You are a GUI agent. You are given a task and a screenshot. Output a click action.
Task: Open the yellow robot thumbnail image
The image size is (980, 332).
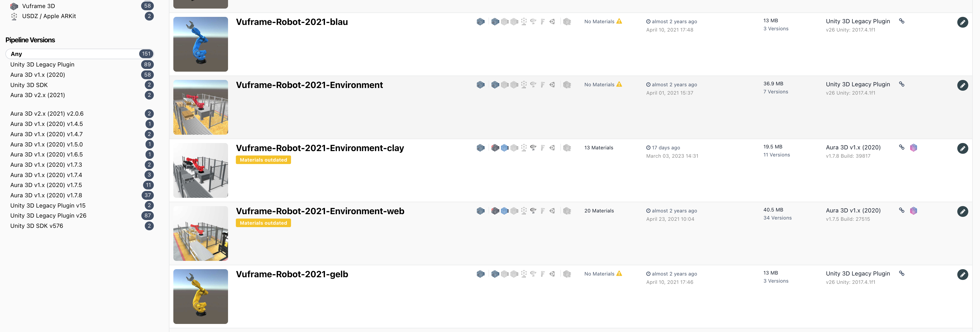click(x=200, y=297)
